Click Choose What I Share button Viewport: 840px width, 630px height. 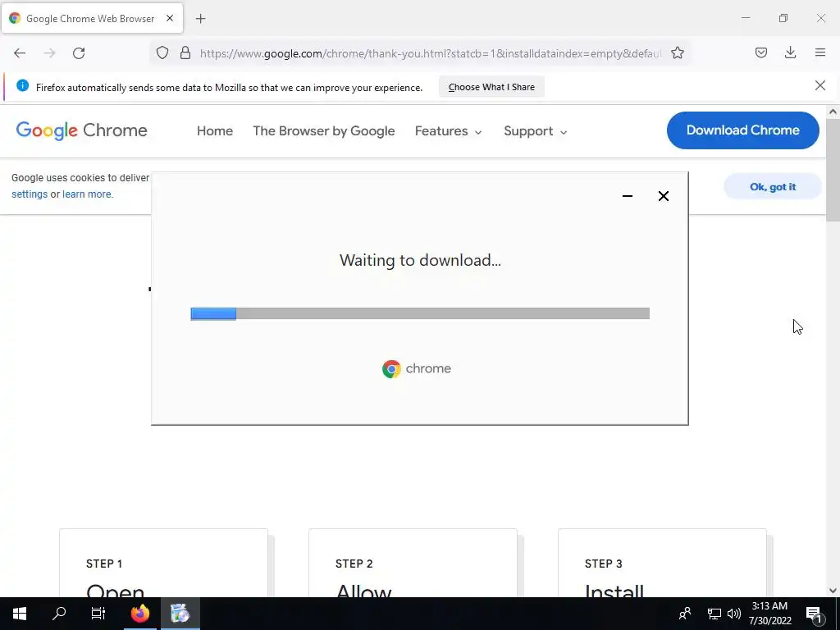tap(491, 87)
